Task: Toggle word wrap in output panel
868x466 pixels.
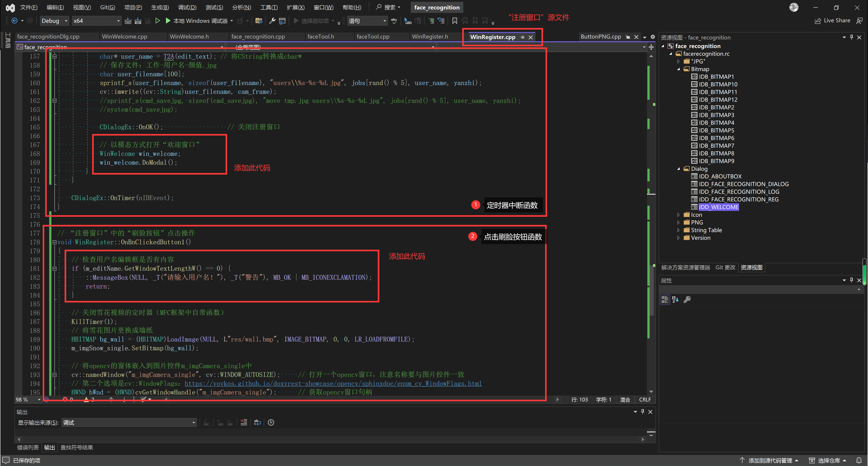Action: [x=257, y=422]
